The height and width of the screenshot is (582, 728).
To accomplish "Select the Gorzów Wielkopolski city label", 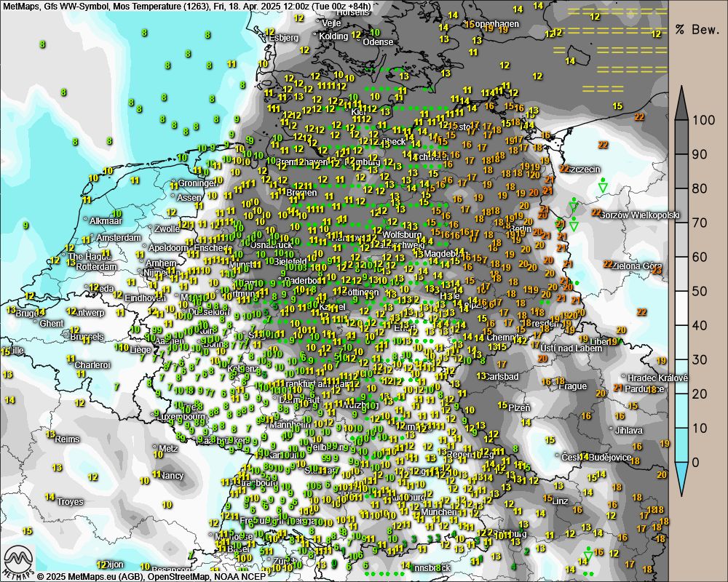I will (x=641, y=215).
